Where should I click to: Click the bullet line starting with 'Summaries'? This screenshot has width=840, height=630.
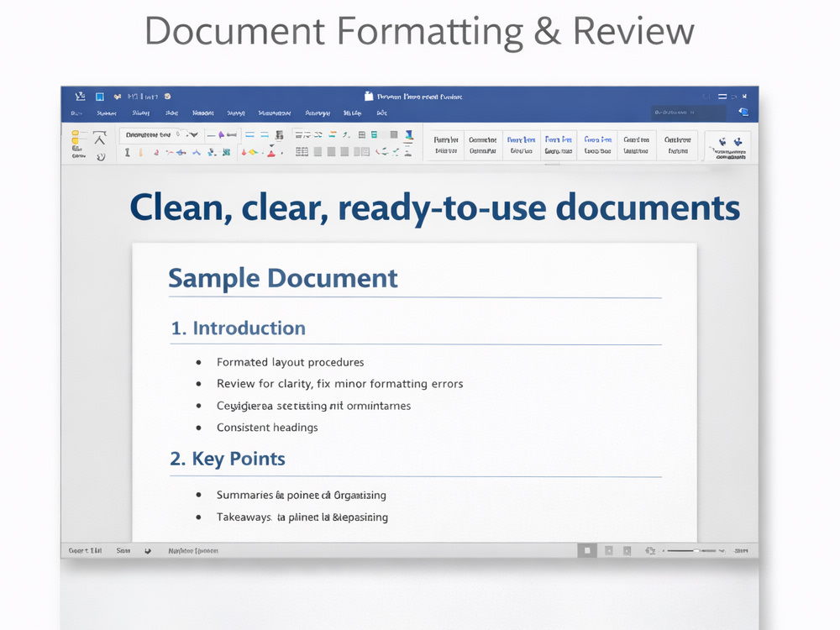point(301,495)
